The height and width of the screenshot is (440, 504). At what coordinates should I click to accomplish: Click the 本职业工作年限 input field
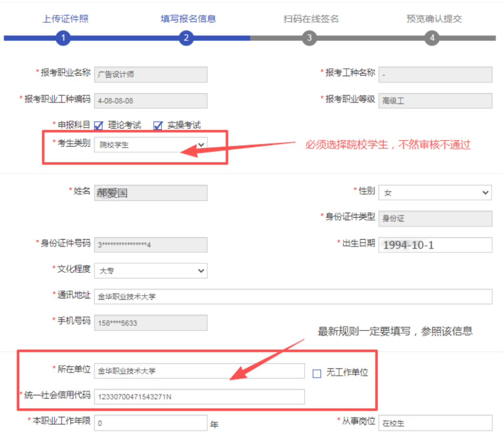(x=150, y=423)
